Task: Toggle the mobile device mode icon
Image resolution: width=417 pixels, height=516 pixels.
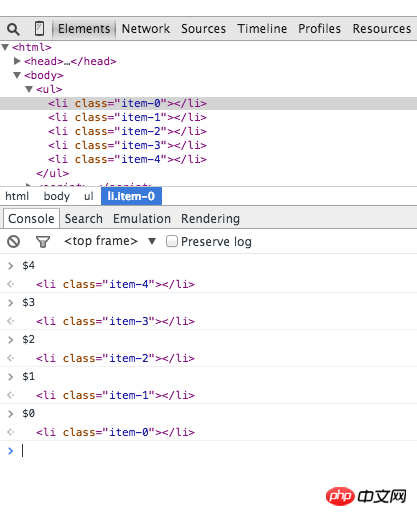Action: pyautogui.click(x=39, y=29)
